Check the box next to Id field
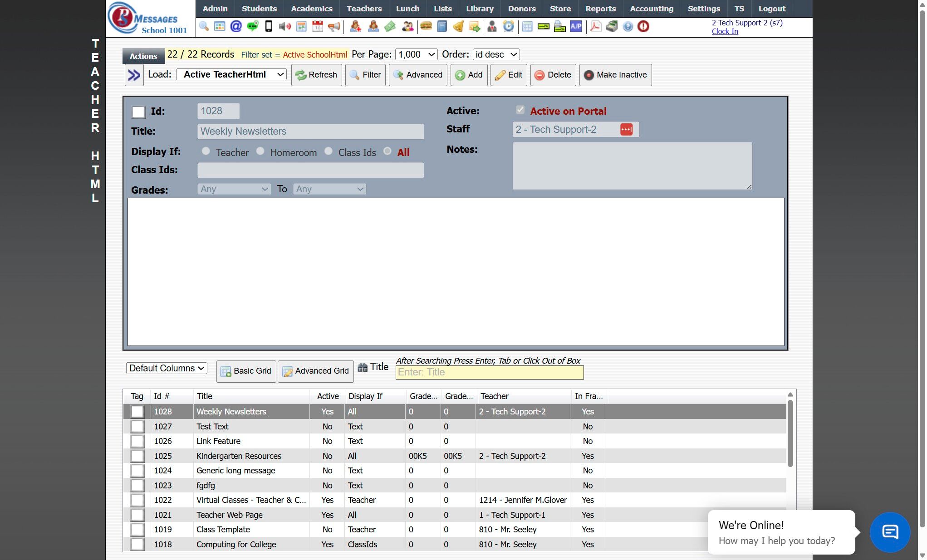The height and width of the screenshot is (560, 927). [138, 112]
